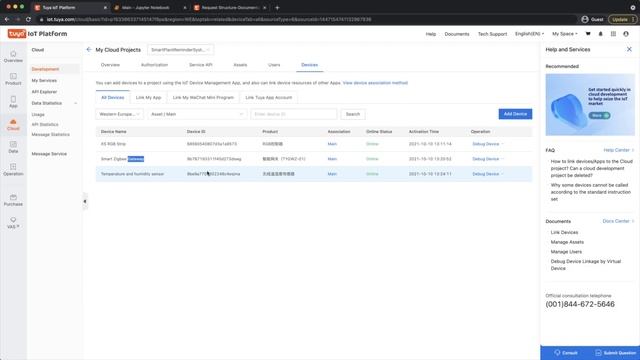This screenshot has height=360, width=640.
Task: Click the Submit Question button
Action: tap(616, 353)
